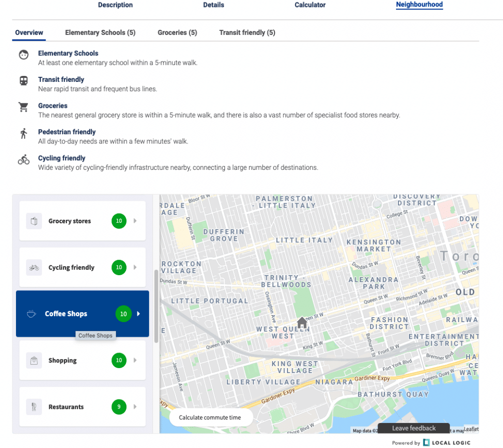Expand the Grocery stores arrow

135,221
